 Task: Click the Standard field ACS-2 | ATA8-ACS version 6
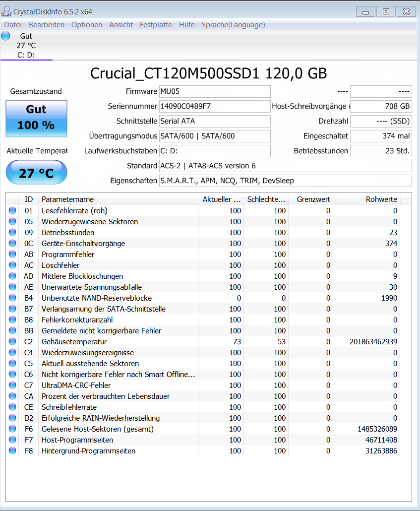point(286,166)
